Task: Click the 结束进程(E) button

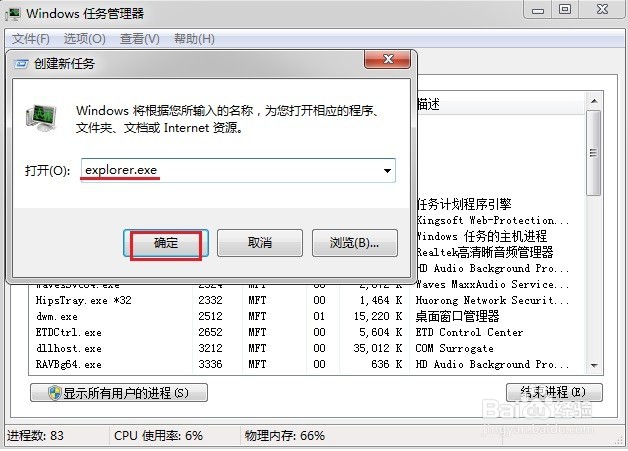Action: point(554,392)
